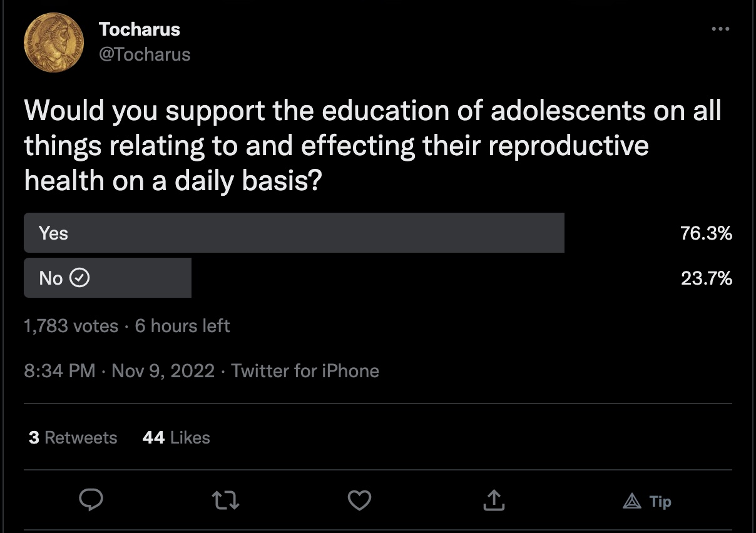View the 44 Likes list
This screenshot has width=756, height=533.
point(176,437)
